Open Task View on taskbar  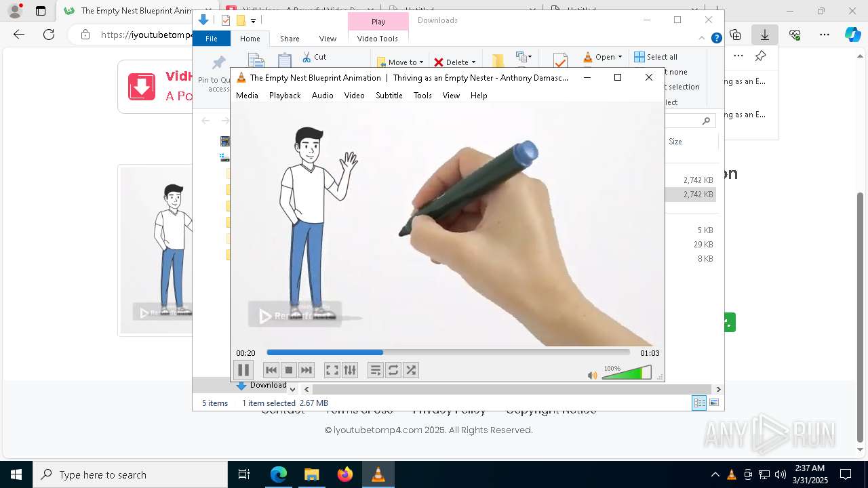(x=244, y=474)
